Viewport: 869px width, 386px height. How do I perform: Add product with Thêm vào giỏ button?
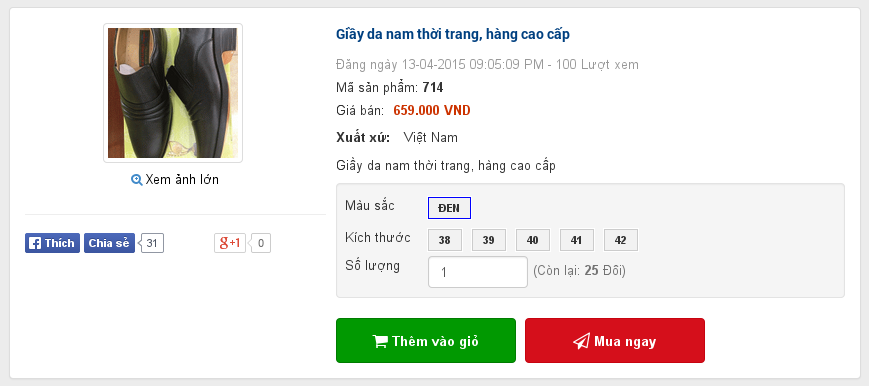[x=426, y=341]
